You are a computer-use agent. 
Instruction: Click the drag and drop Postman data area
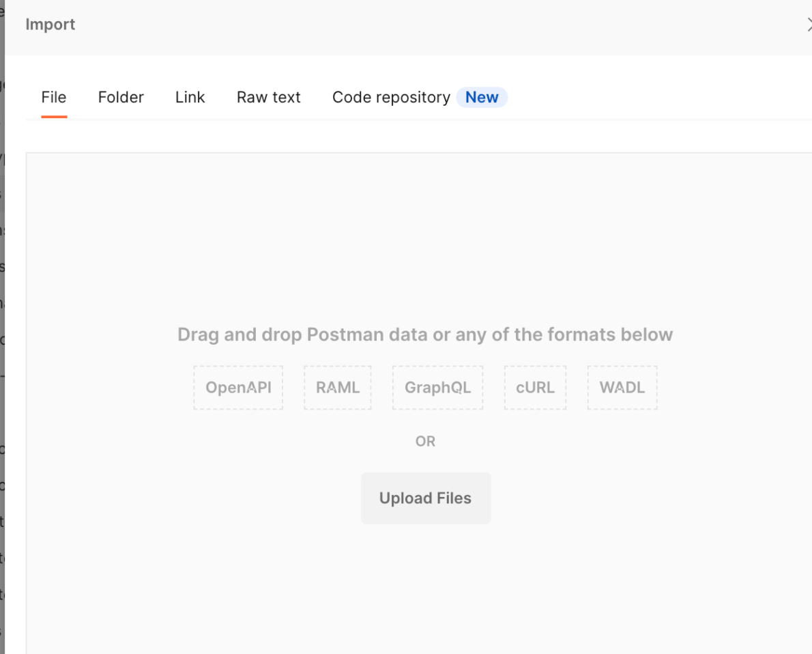[424, 334]
